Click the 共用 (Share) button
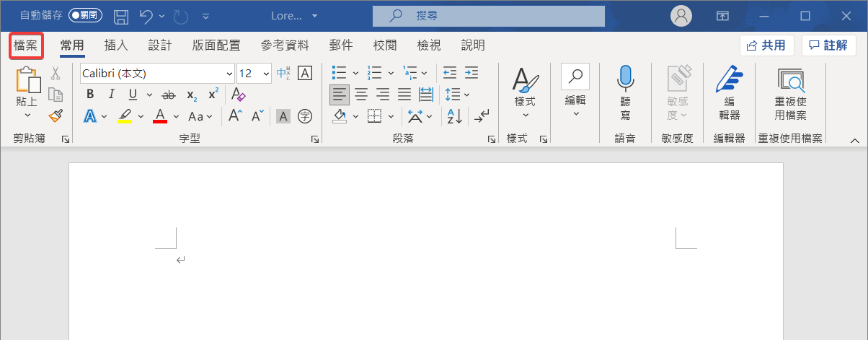 click(767, 45)
